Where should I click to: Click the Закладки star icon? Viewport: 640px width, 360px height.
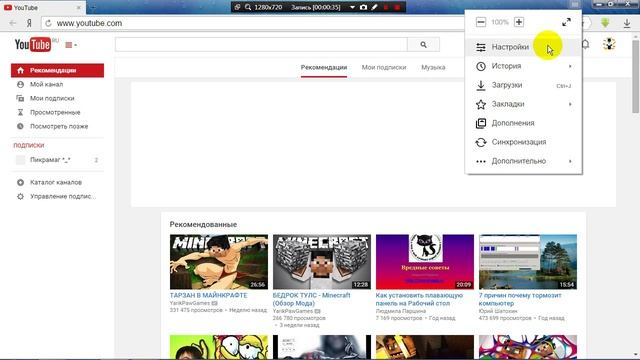tap(481, 104)
